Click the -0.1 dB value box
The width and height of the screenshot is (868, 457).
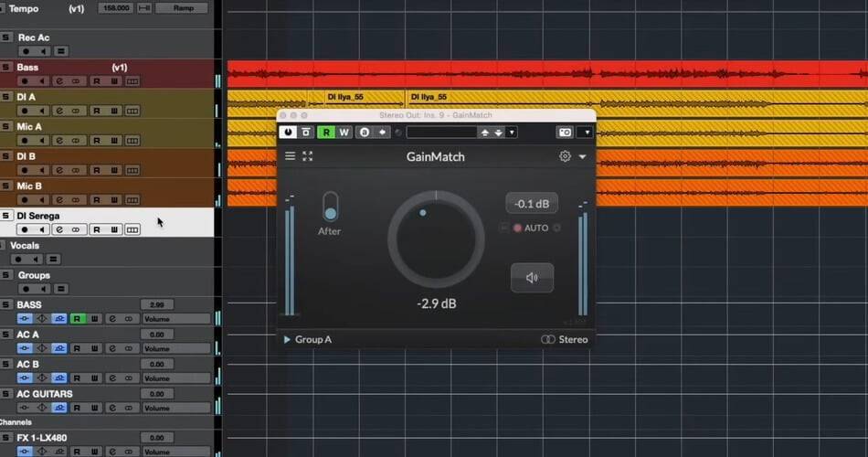(x=532, y=204)
